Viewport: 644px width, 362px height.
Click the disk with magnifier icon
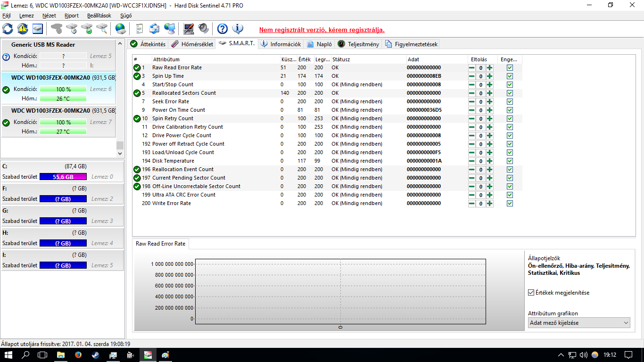pyautogui.click(x=102, y=29)
